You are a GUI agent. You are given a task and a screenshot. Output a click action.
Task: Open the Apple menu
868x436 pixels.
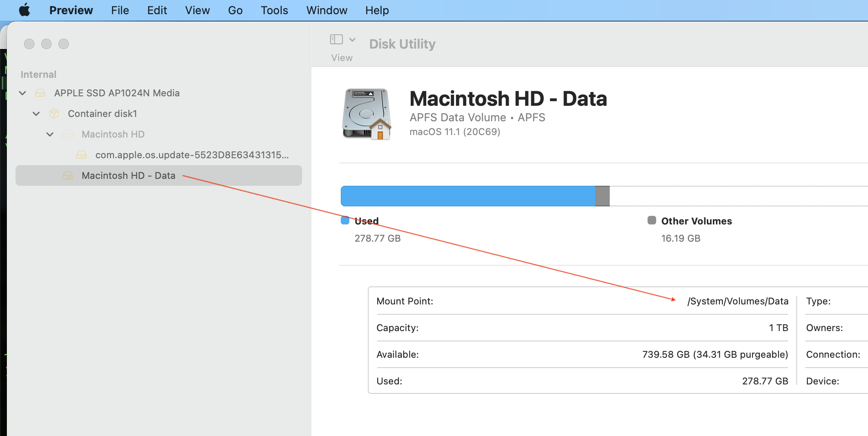[x=25, y=10]
